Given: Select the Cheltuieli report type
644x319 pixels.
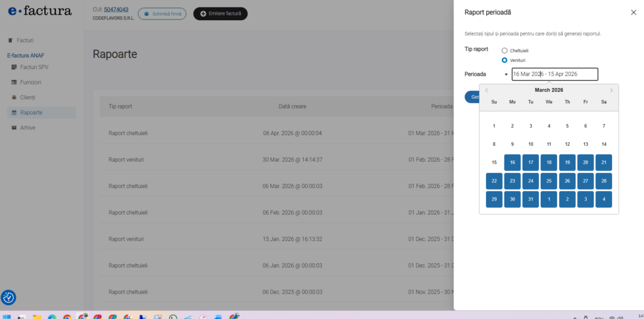Looking at the screenshot, I should point(504,50).
